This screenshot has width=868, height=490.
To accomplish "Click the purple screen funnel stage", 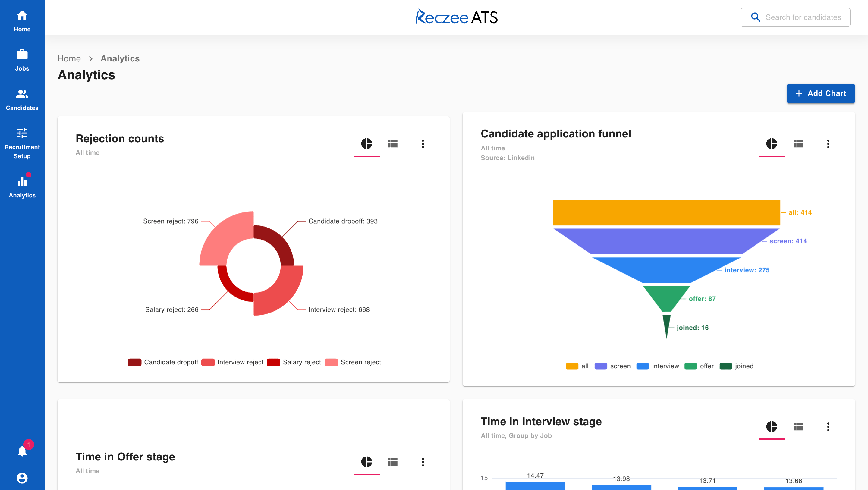I will click(666, 241).
